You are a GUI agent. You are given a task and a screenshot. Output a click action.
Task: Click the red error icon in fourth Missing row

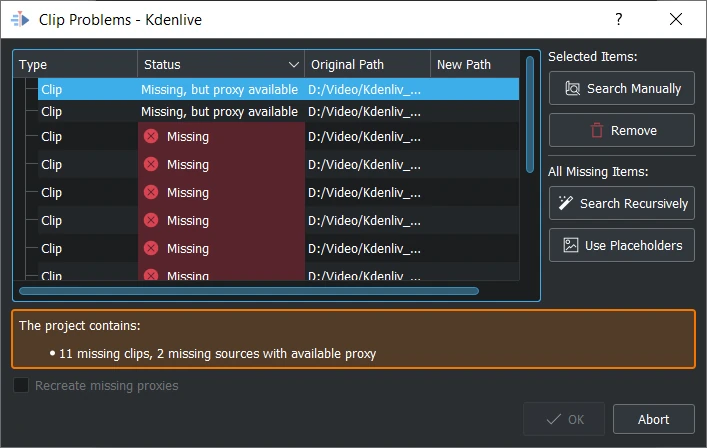(x=151, y=220)
